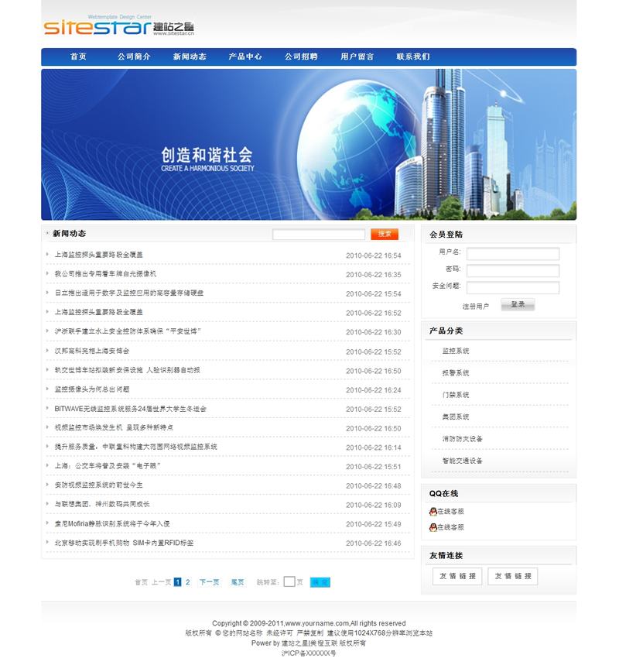Go to 联系我们 in the navigation bar
The height and width of the screenshot is (672, 619).
(413, 57)
